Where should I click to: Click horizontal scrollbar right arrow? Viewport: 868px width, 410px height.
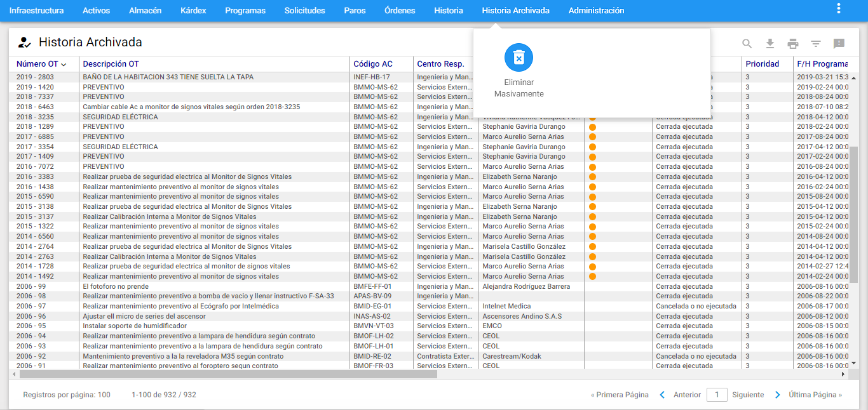[x=844, y=374]
